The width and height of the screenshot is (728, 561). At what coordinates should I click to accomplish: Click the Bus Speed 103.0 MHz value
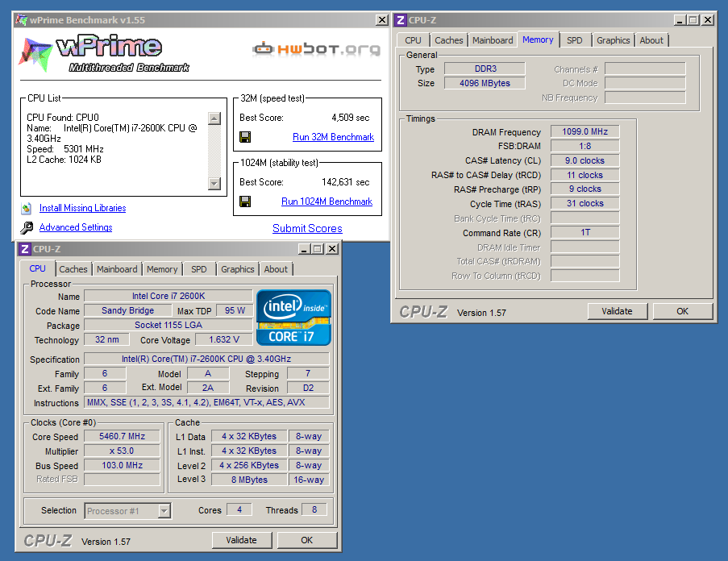[122, 465]
